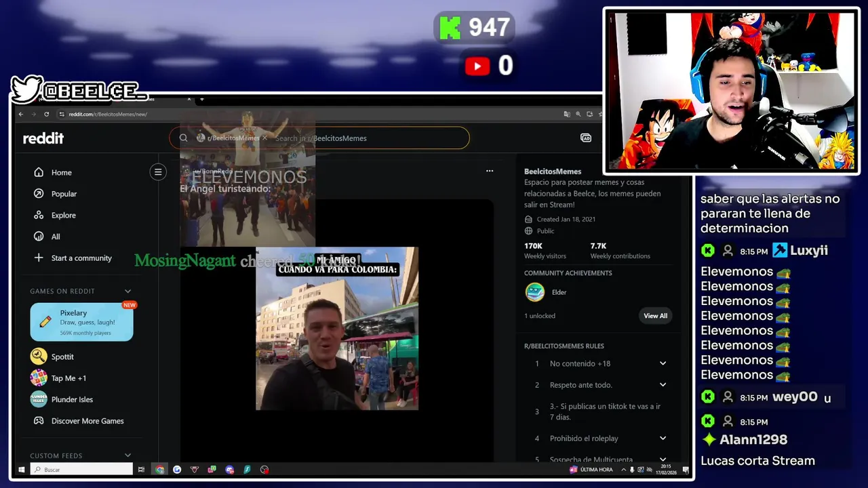
Task: Click the site info icon beside URL
Action: click(x=62, y=114)
